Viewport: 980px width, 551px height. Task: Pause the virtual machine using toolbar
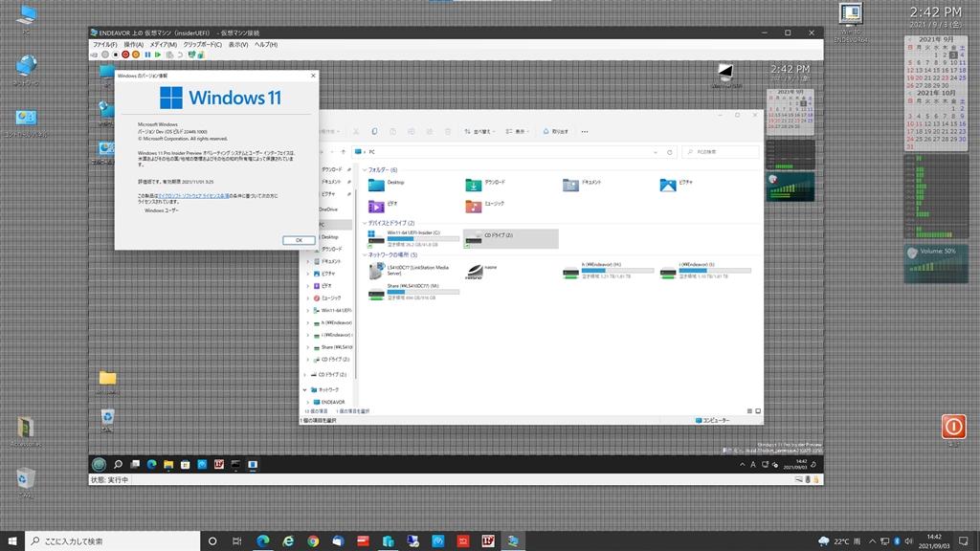(147, 55)
